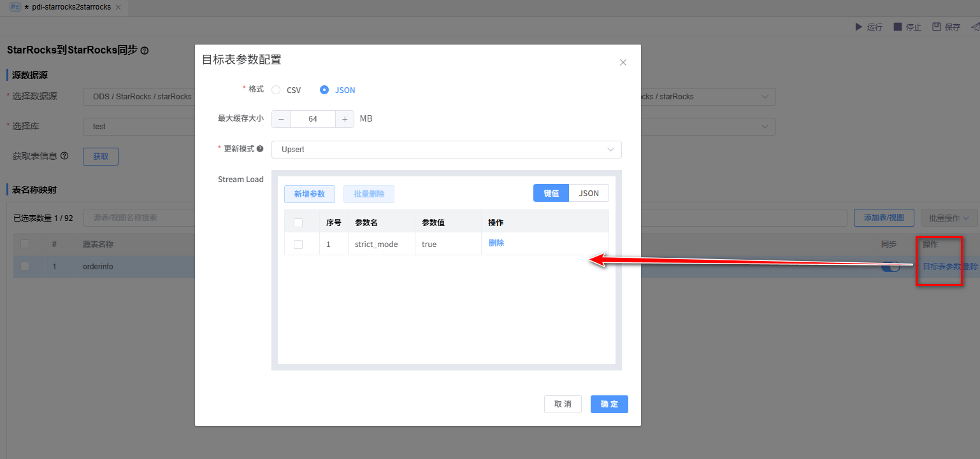Viewport: 980px width, 459px height.
Task: Click 删除 link for strict_mode row
Action: click(496, 243)
